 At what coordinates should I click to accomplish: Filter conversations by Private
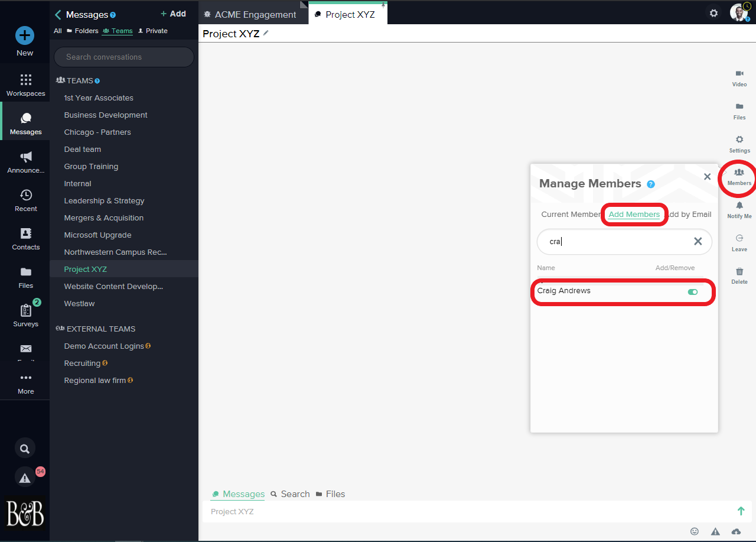[152, 31]
